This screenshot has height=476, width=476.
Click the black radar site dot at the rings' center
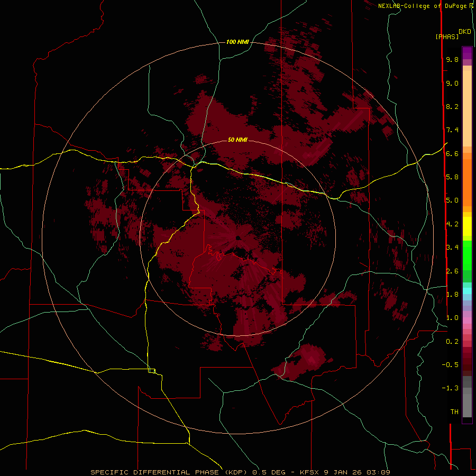tap(238, 237)
